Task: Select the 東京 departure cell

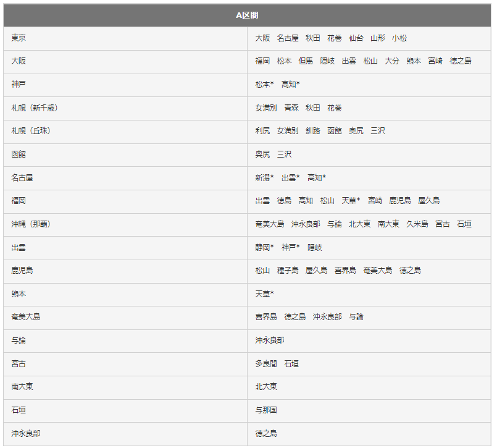Action: (125, 38)
